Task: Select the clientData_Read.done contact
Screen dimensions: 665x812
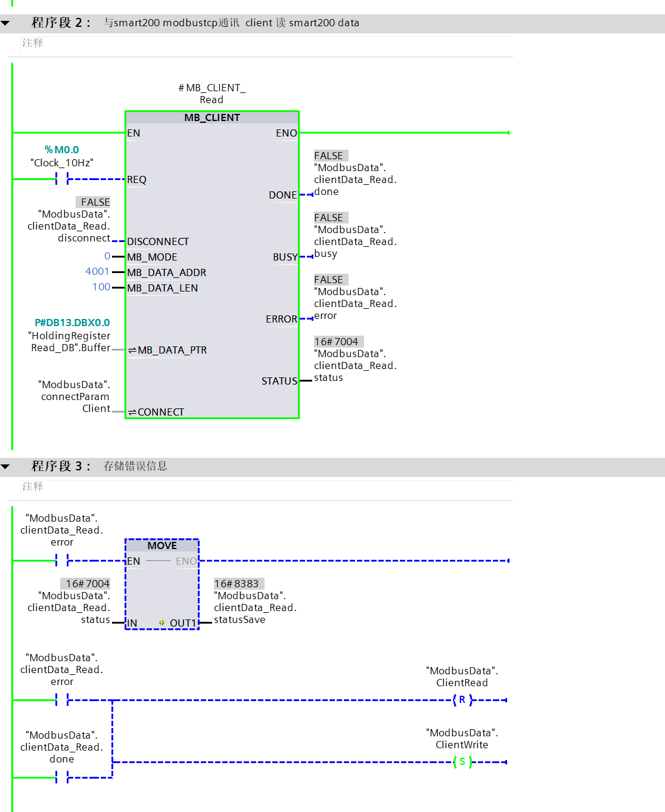Action: pos(62,777)
